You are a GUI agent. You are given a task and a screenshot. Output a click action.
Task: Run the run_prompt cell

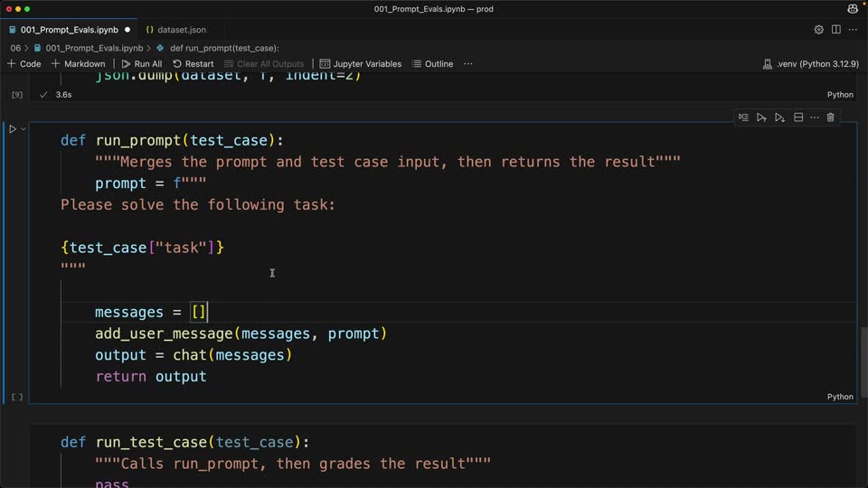coord(12,129)
